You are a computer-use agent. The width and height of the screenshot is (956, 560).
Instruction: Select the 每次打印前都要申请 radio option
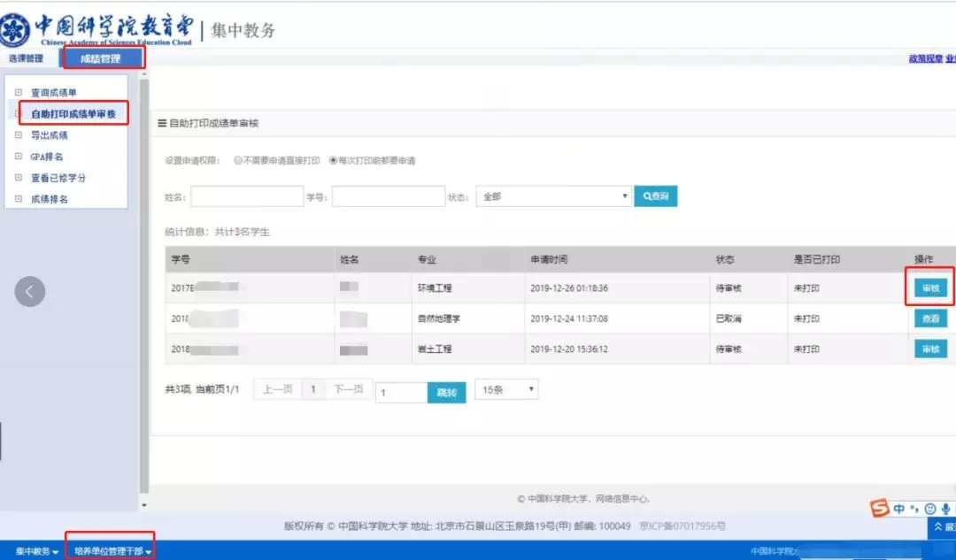pos(334,161)
